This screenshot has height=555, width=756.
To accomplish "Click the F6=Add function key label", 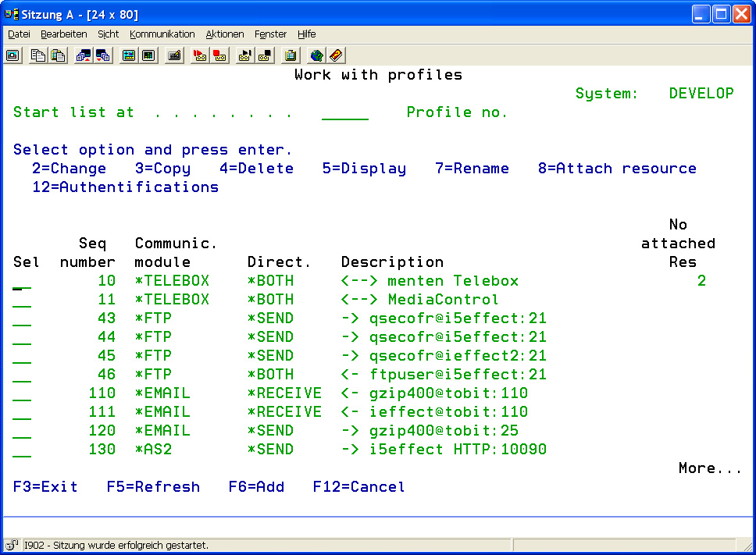I will pos(256,487).
